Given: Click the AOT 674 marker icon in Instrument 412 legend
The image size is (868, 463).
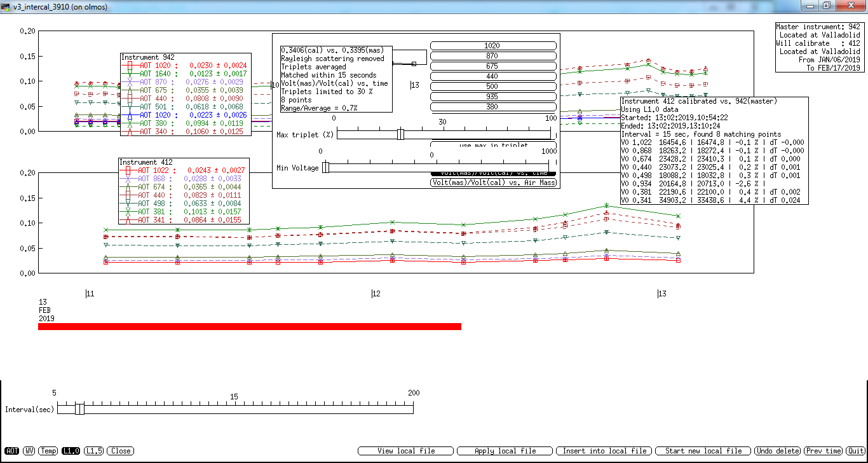Looking at the screenshot, I should 128,187.
